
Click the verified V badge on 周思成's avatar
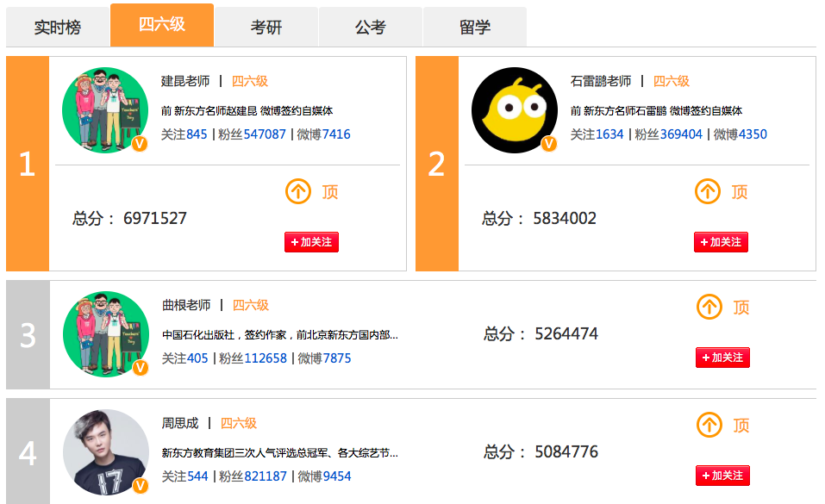141,486
